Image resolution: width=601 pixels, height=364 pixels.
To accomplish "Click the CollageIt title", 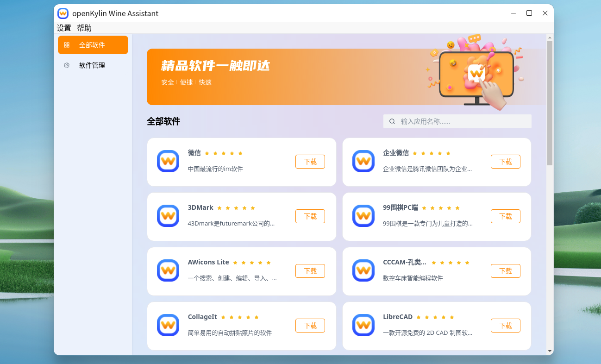I will click(202, 317).
